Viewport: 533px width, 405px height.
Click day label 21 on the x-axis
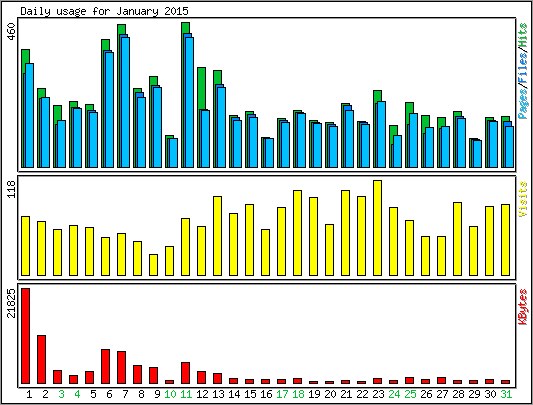click(346, 394)
